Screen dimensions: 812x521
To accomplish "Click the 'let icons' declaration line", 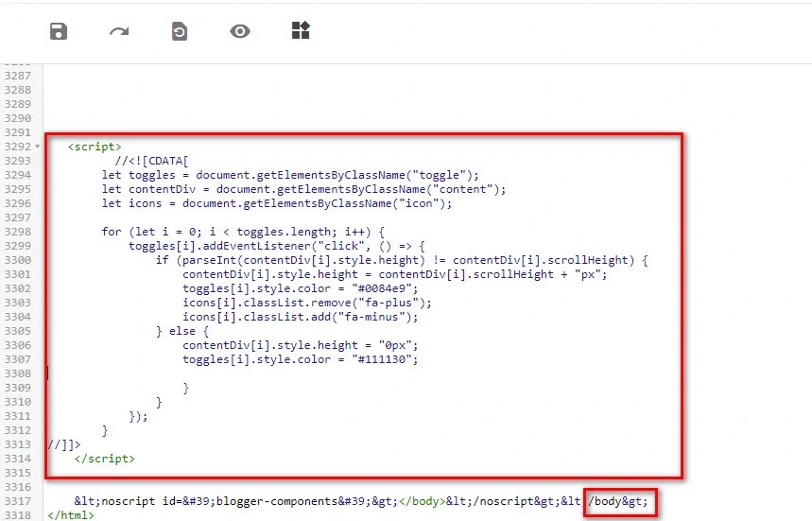I will pos(277,203).
